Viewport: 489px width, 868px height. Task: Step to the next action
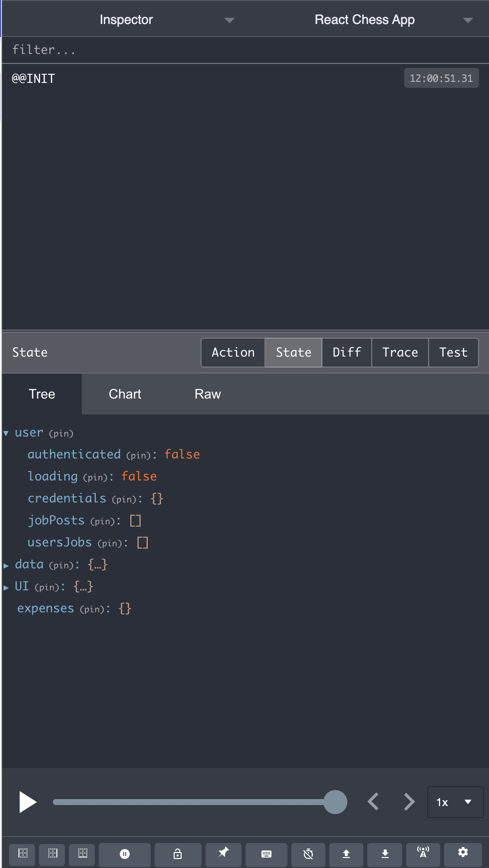[x=409, y=802]
